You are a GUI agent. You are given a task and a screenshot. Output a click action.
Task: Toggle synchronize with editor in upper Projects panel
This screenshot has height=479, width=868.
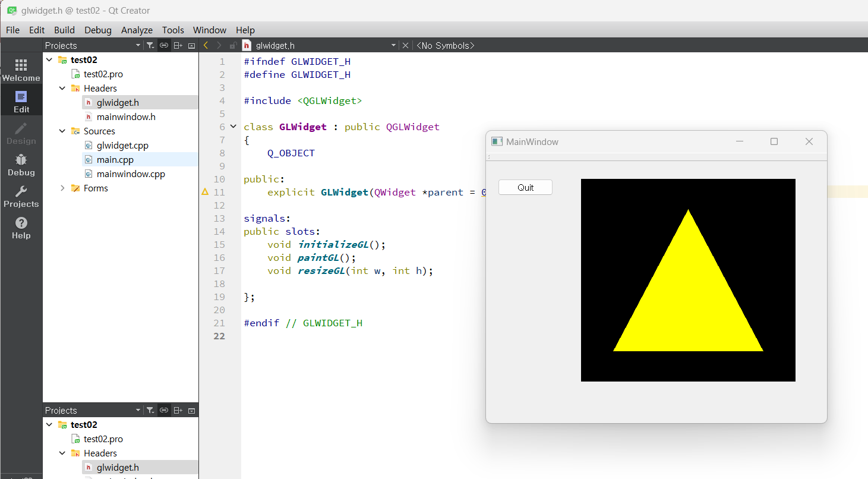tap(164, 45)
